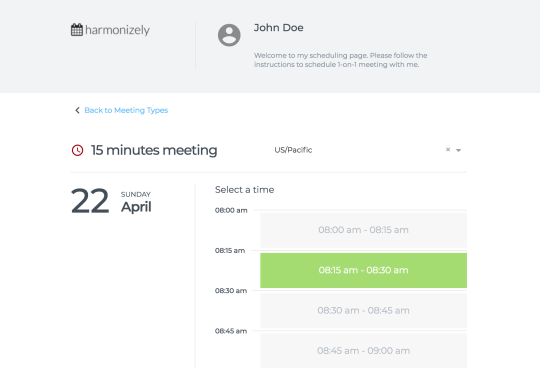Open the US/Pacific timezone selector
This screenshot has width=540, height=368.
367,150
